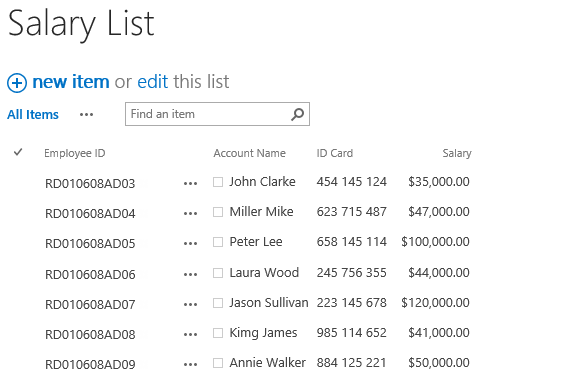This screenshot has height=380, width=574.
Task: Open ellipsis menu for RD010608AD03
Action: tap(190, 183)
